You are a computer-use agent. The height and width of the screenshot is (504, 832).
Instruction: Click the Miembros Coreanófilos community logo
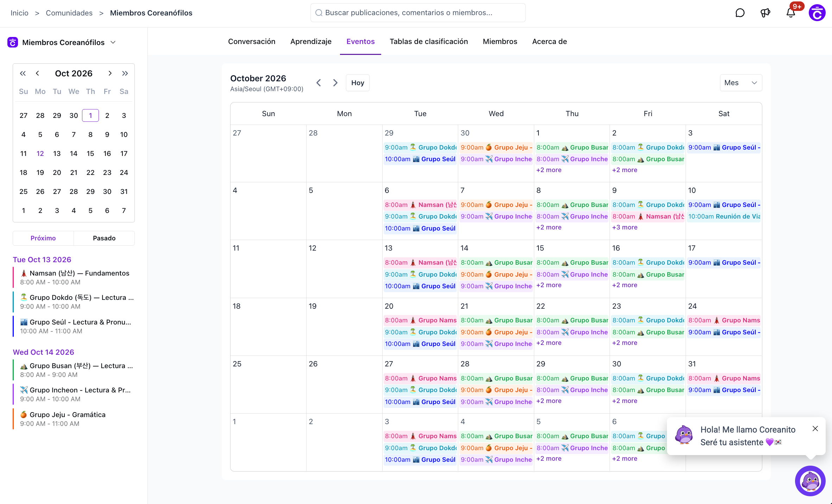pyautogui.click(x=13, y=42)
